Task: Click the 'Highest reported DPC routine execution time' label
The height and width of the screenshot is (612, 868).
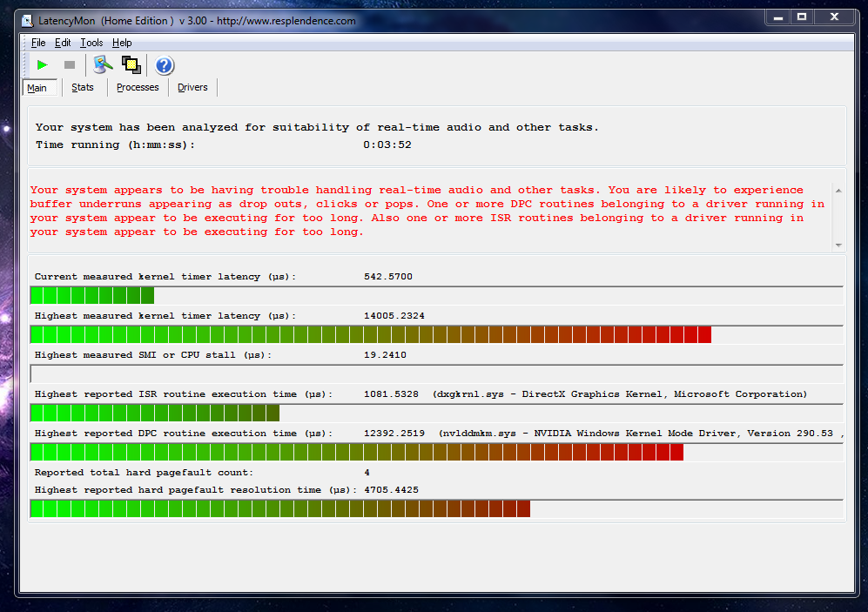Action: (184, 434)
